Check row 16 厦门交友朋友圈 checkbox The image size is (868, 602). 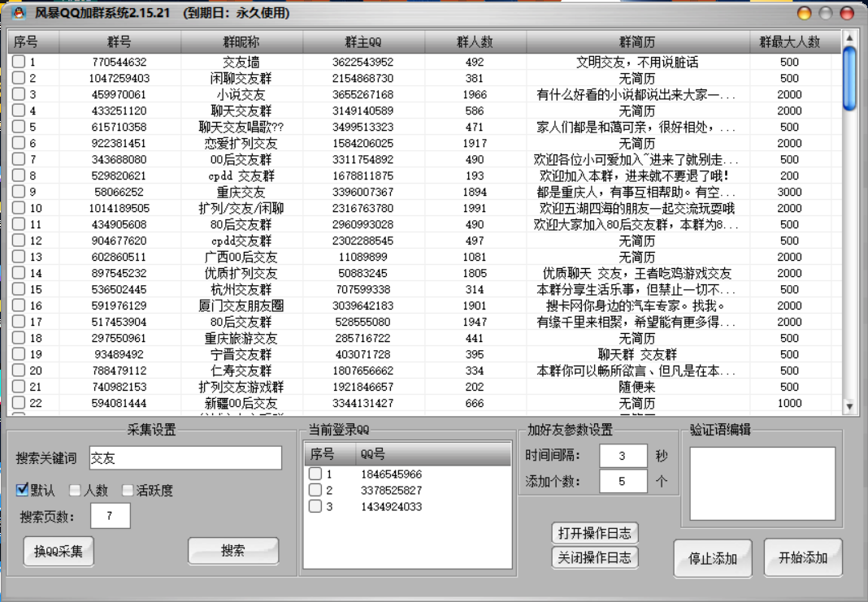coord(19,305)
